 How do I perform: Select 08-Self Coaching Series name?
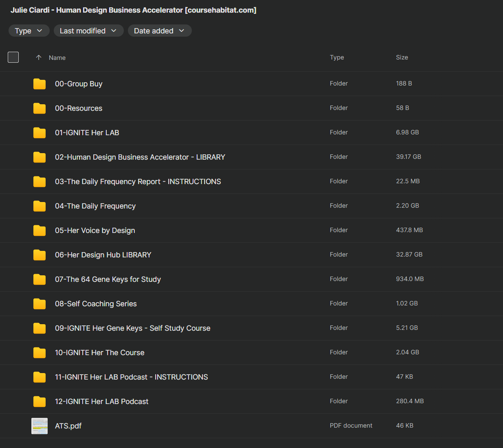click(96, 304)
